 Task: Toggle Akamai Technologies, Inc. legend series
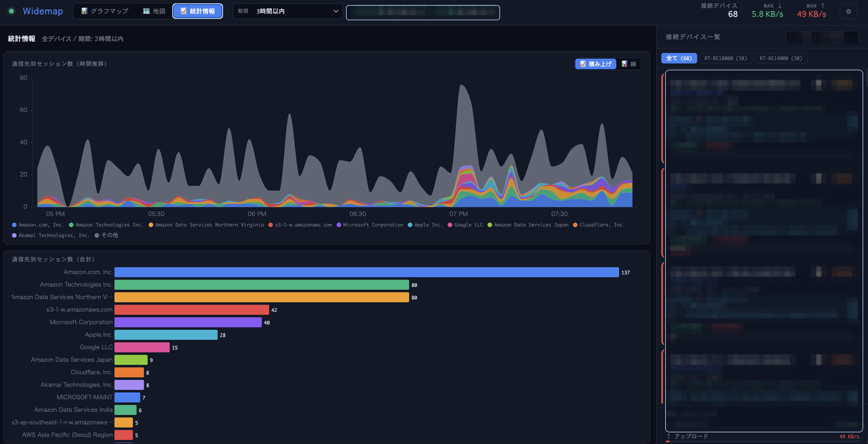coord(51,235)
